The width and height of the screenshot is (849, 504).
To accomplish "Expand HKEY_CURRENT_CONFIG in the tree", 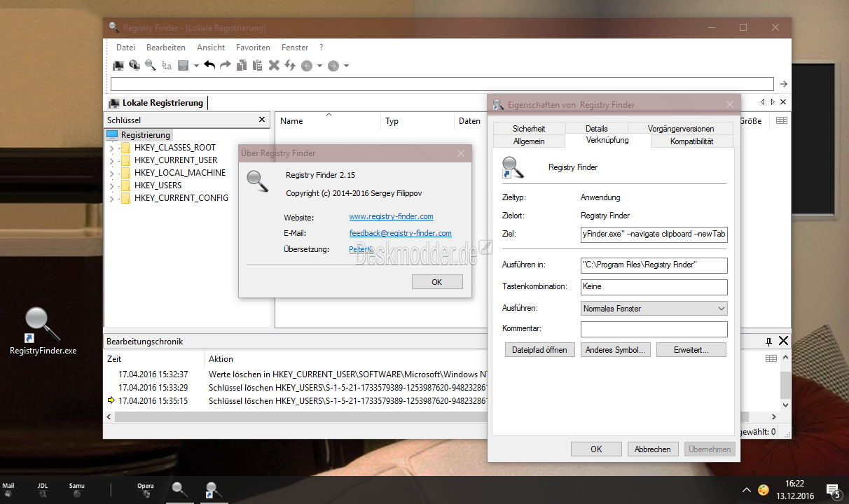I will (x=111, y=198).
